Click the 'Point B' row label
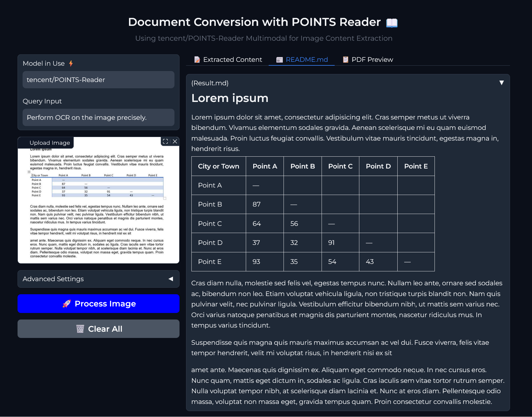532x417 pixels. point(219,204)
